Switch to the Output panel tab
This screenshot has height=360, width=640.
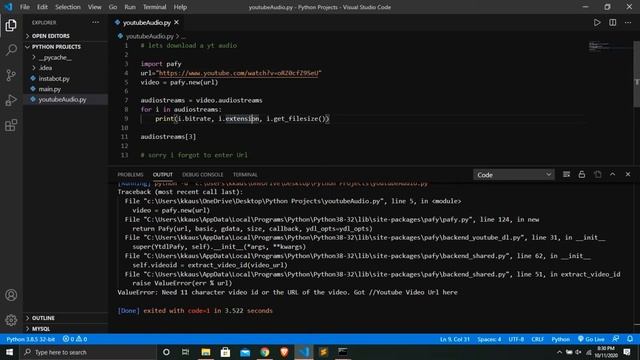point(162,175)
